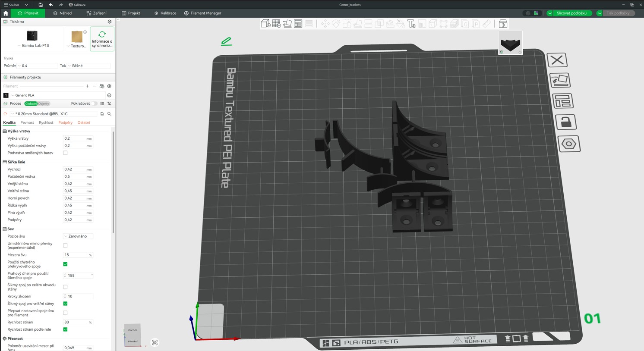Switch to the Náhled tab
Image resolution: width=644 pixels, height=351 pixels.
pyautogui.click(x=63, y=13)
